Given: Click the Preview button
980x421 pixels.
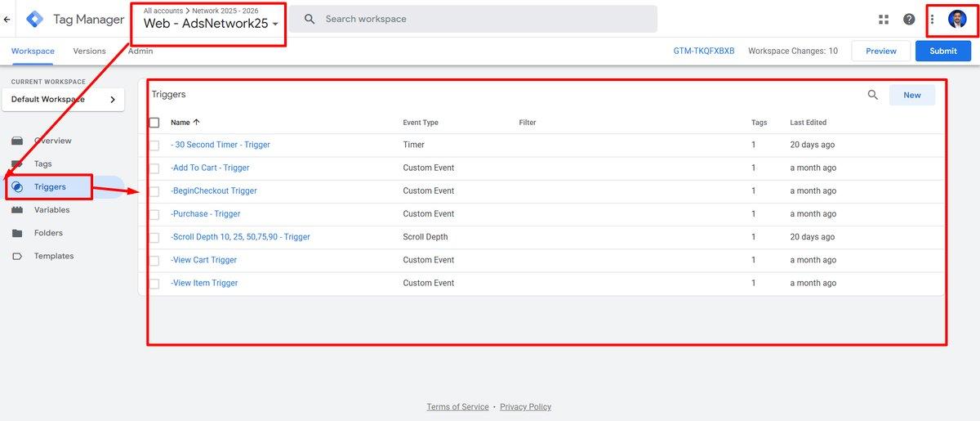Looking at the screenshot, I should point(881,51).
